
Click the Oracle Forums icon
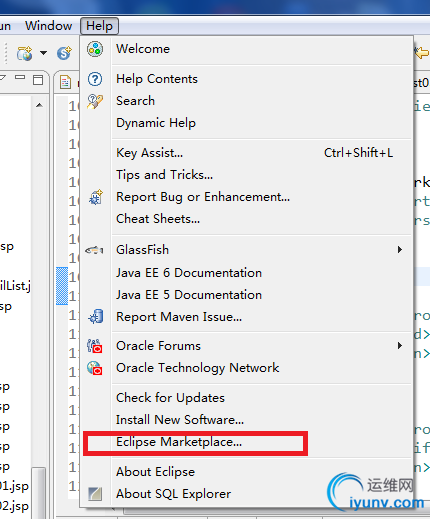pos(95,346)
